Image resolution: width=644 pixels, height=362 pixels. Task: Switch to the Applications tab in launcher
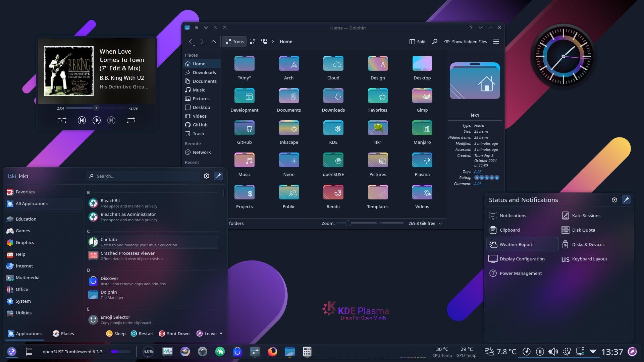[x=25, y=334]
